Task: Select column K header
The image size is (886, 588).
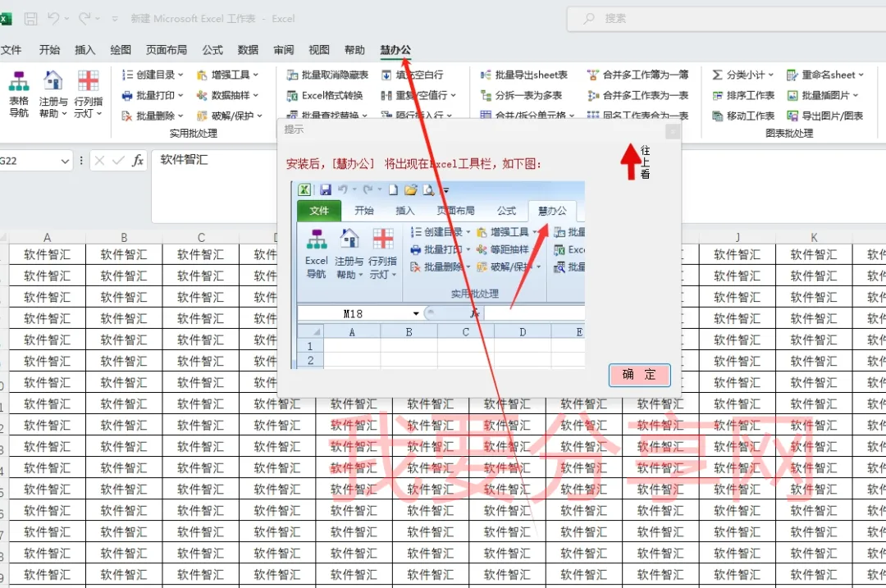Action: click(x=815, y=238)
